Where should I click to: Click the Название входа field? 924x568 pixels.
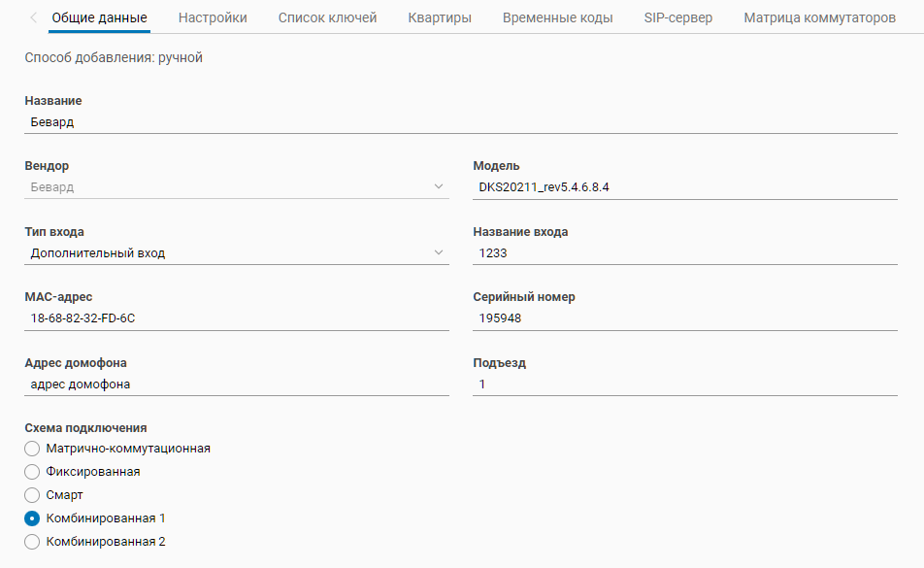coord(684,253)
